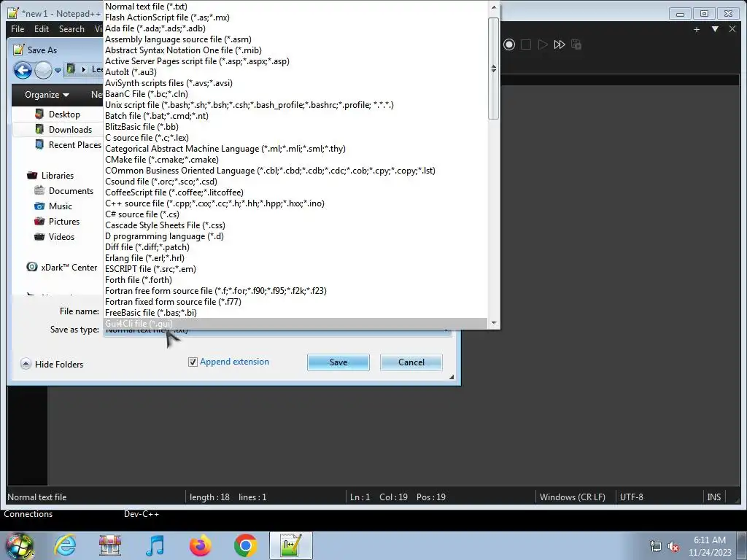Open the File menu
This screenshot has width=747, height=560.
click(18, 29)
